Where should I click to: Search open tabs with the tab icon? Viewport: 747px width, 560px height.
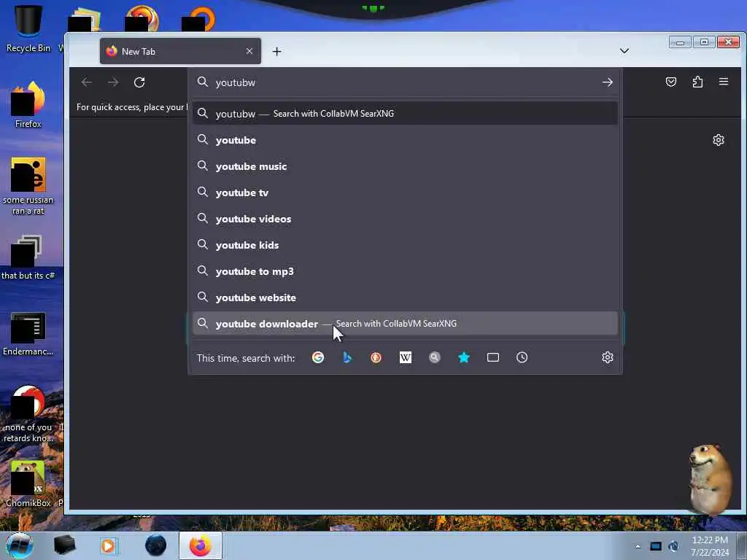tap(493, 357)
